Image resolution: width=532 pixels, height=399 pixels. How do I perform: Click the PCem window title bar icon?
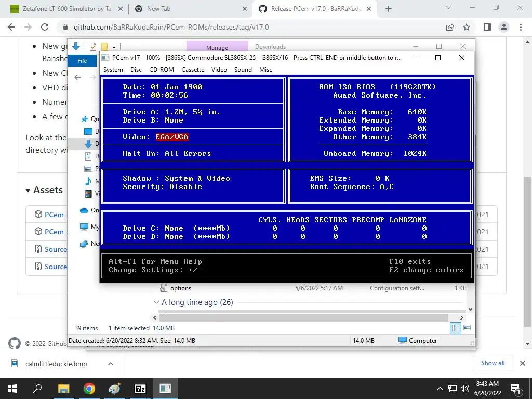105,58
